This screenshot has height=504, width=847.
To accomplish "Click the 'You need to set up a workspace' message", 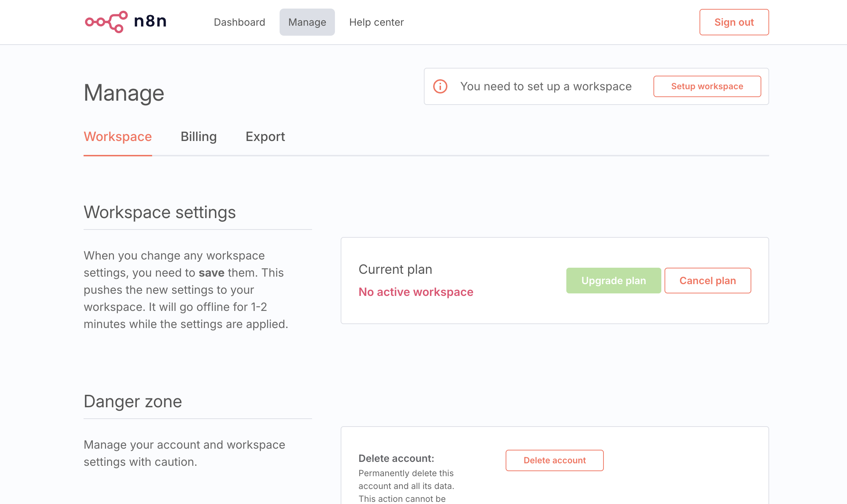I will point(546,86).
